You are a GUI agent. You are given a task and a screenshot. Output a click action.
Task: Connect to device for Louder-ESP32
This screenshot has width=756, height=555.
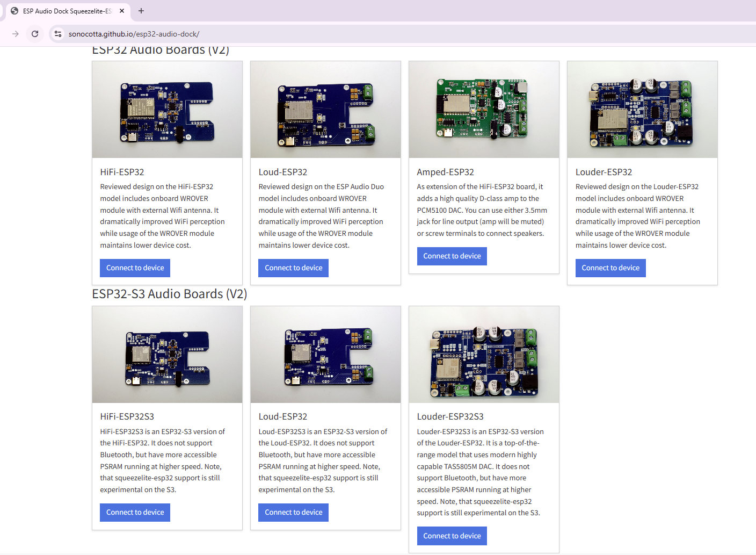pos(610,268)
